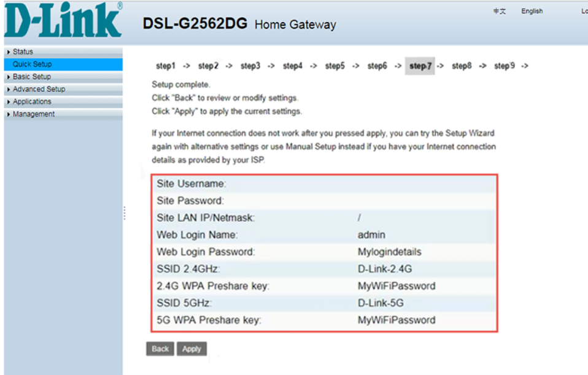Click the D-Link logo
Viewport: 588px width, 375px height.
point(63,20)
